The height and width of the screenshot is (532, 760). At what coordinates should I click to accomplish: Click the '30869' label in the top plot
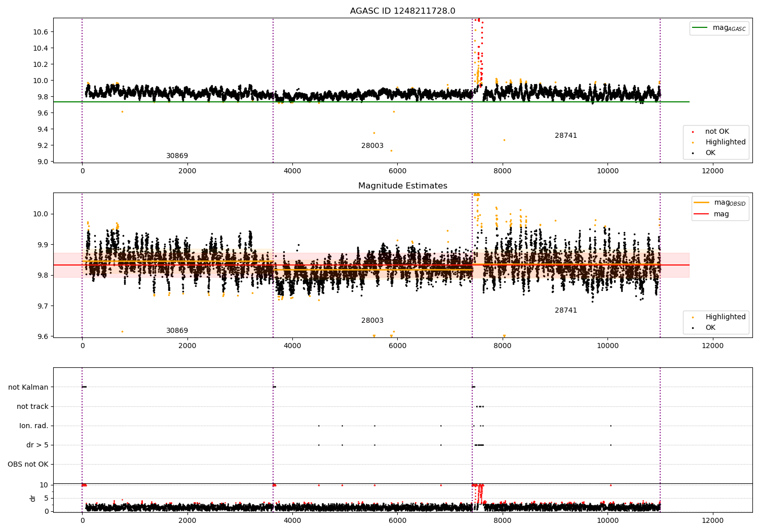tap(177, 156)
